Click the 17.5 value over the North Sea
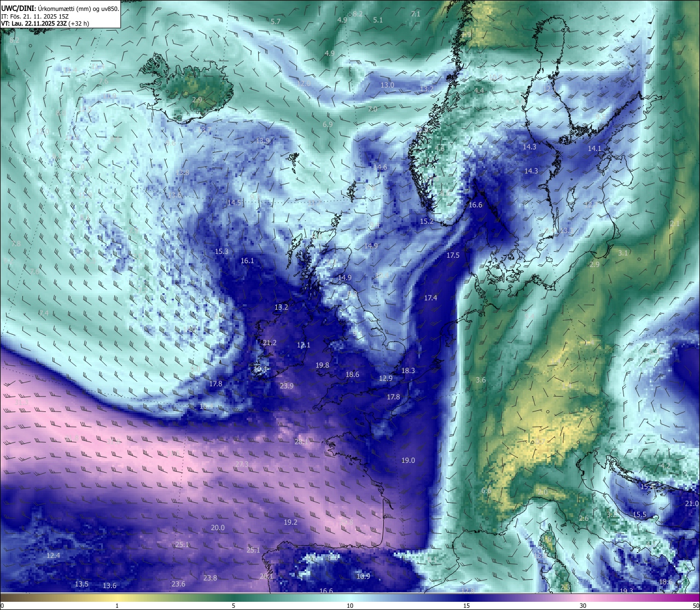The height and width of the screenshot is (610, 700). [x=453, y=255]
